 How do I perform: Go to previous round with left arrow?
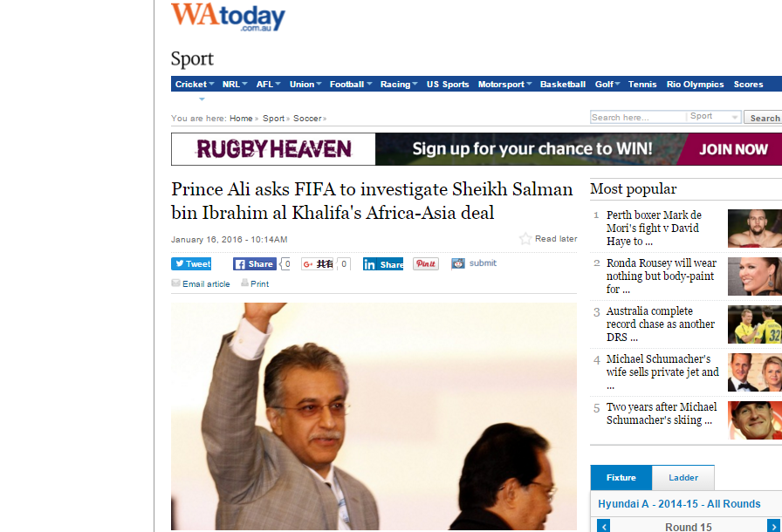pos(603,526)
